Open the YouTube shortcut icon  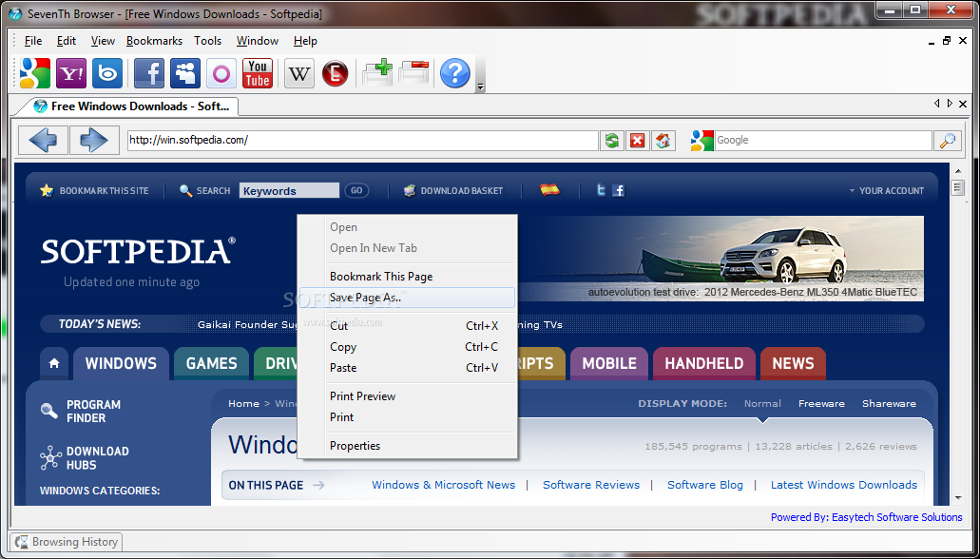[x=258, y=73]
